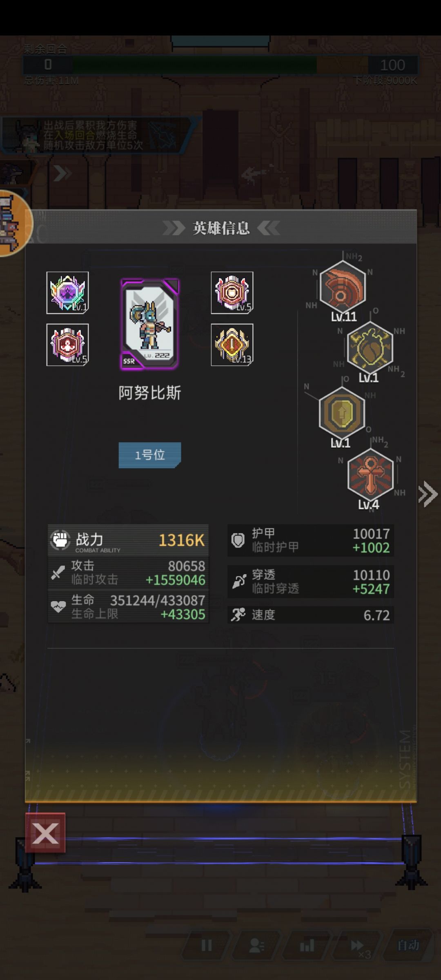Image resolution: width=441 pixels, height=980 pixels.
Task: Expand the skill banner double arrow on left
Action: [x=62, y=174]
